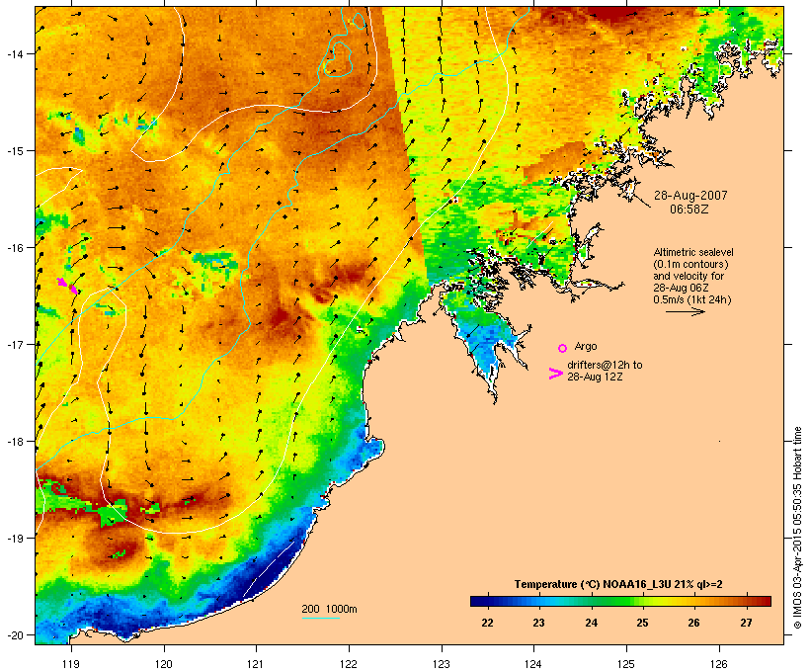
Task: Click the longitude label 120
Action: 164,664
